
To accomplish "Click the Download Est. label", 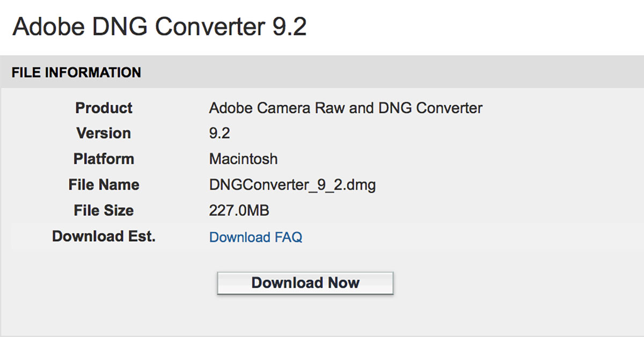I will (103, 236).
